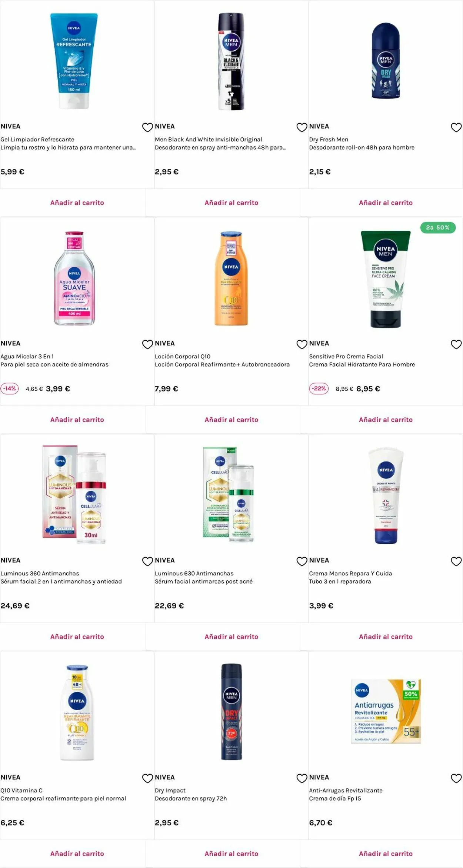The height and width of the screenshot is (868, 463).
Task: Add Dry Fresh Men roll-on to wishlist heart
Action: [x=456, y=127]
